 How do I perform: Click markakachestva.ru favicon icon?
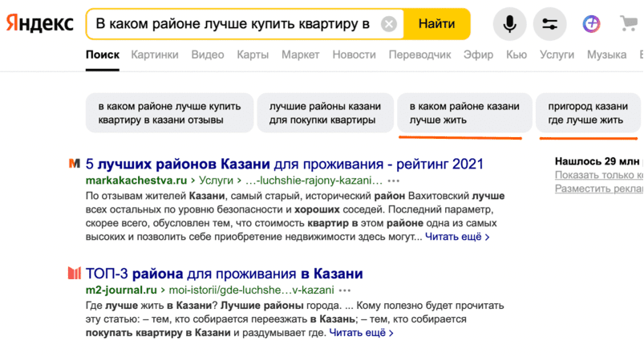(75, 164)
